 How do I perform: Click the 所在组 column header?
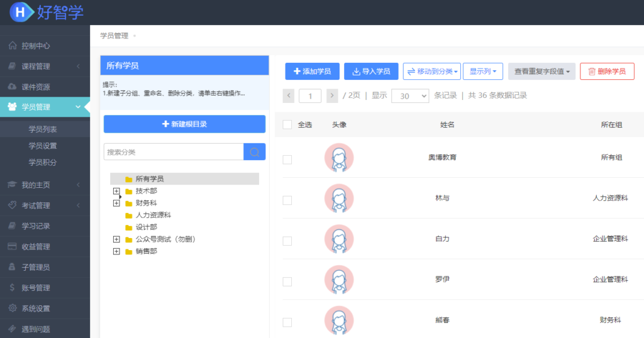tap(611, 124)
